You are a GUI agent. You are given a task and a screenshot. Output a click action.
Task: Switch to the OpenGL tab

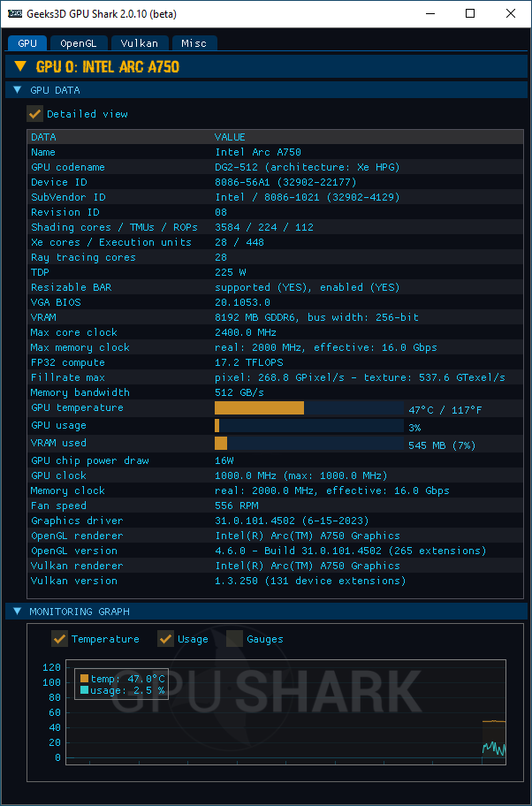point(78,43)
